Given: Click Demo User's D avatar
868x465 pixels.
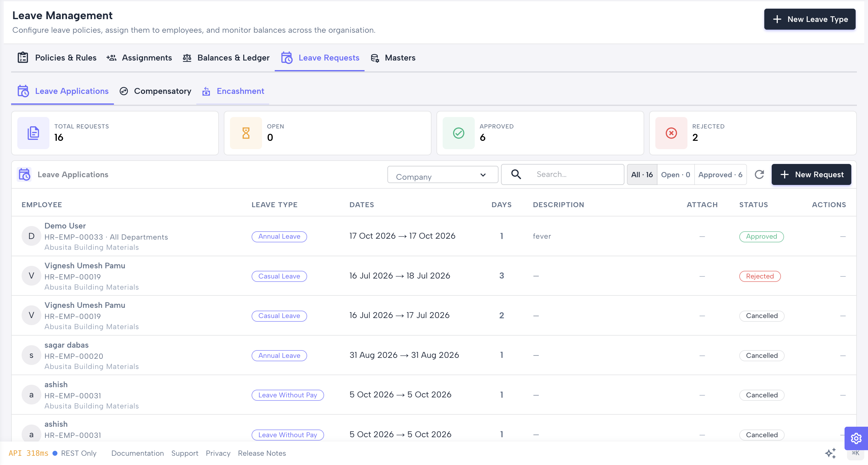Looking at the screenshot, I should [31, 236].
